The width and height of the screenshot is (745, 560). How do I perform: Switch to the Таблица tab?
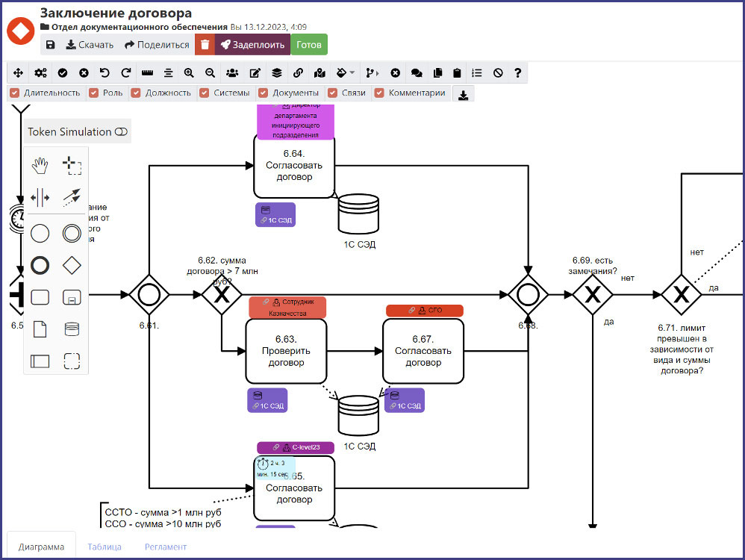tap(105, 547)
